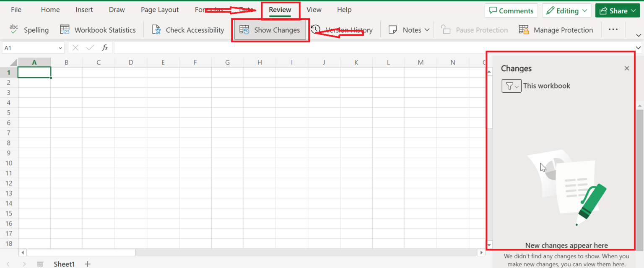644x268 pixels.
Task: Close the Changes panel
Action: (627, 68)
